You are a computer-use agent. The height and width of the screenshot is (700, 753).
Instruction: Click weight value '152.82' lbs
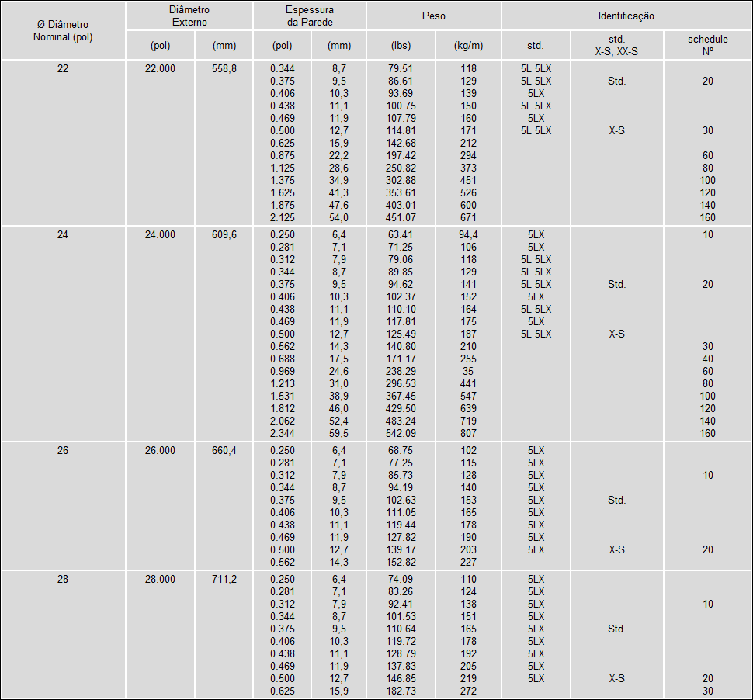(x=401, y=562)
